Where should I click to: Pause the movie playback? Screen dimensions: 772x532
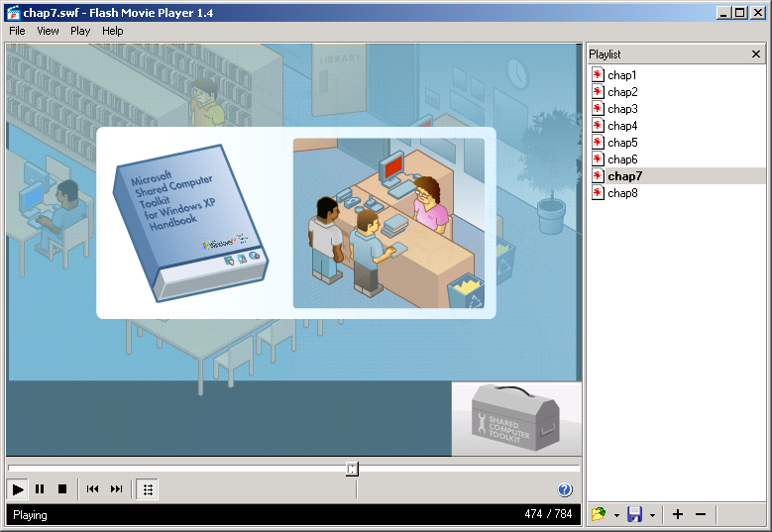tap(40, 489)
